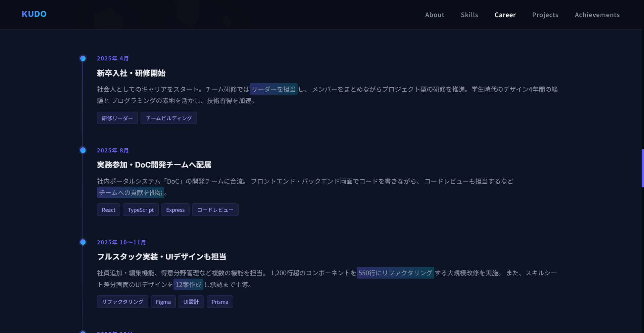Click the Prisma tag chip
This screenshot has width=644, height=333.
pos(220,302)
